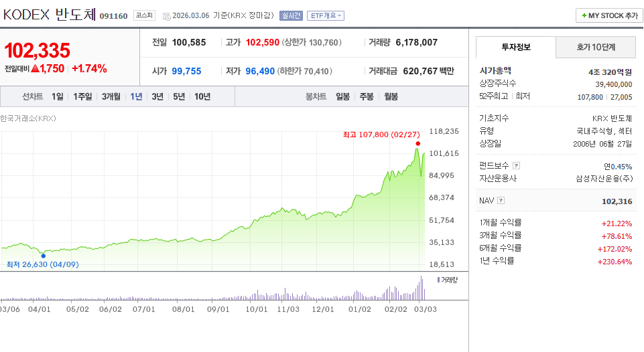
Task: Click the 01/02 date on chart axis
Action: [360, 309]
